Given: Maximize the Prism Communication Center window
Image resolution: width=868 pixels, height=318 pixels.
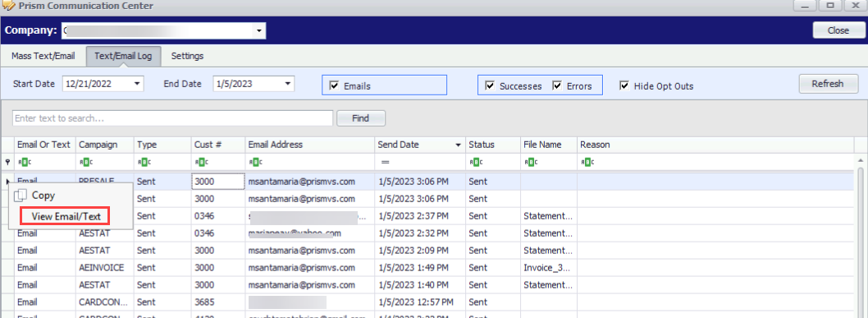Looking at the screenshot, I should point(829,6).
